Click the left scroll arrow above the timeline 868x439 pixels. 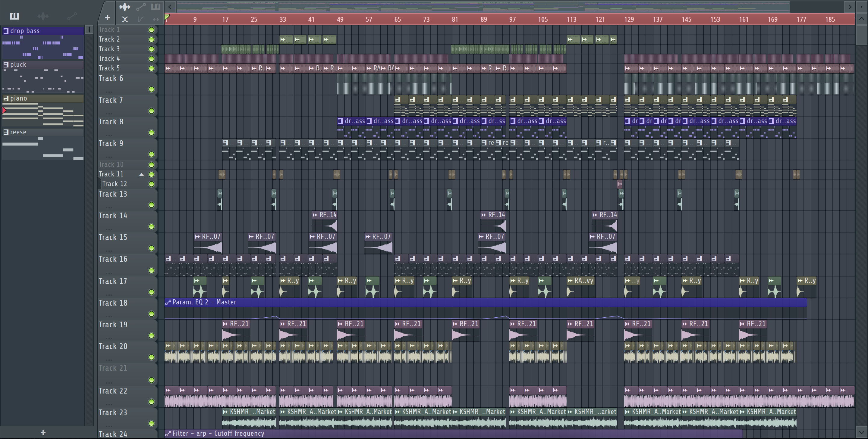[x=170, y=6]
